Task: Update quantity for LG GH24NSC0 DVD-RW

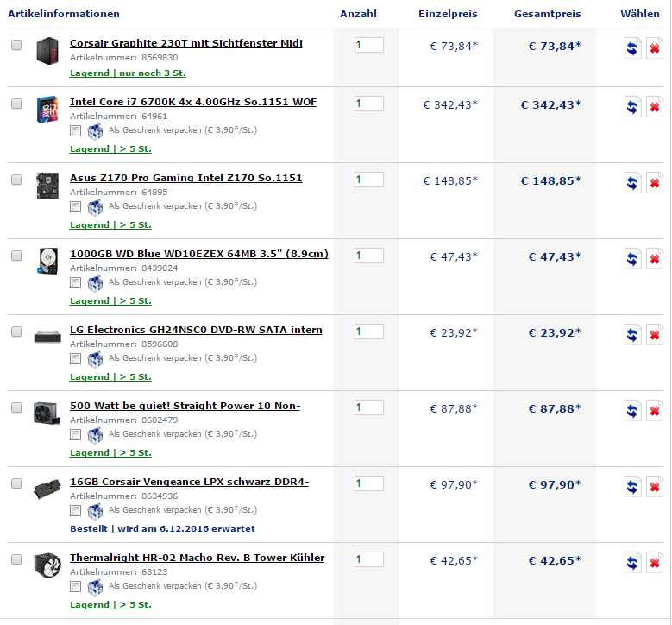Action: [633, 334]
